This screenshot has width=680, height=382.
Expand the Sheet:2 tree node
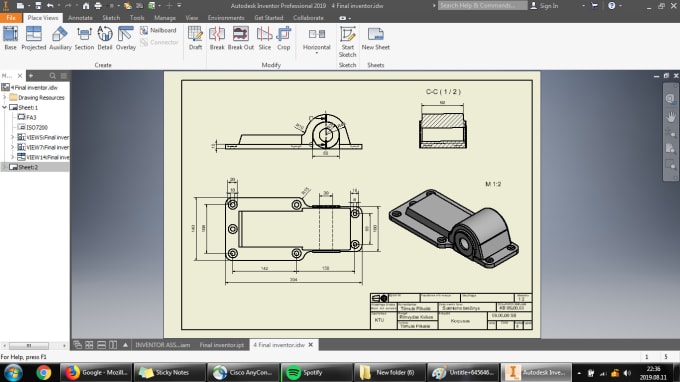5,167
